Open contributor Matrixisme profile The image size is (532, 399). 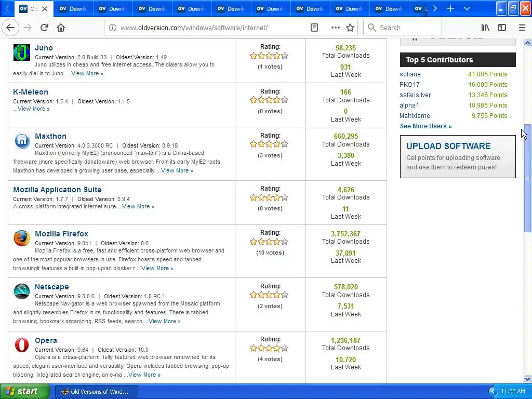415,116
